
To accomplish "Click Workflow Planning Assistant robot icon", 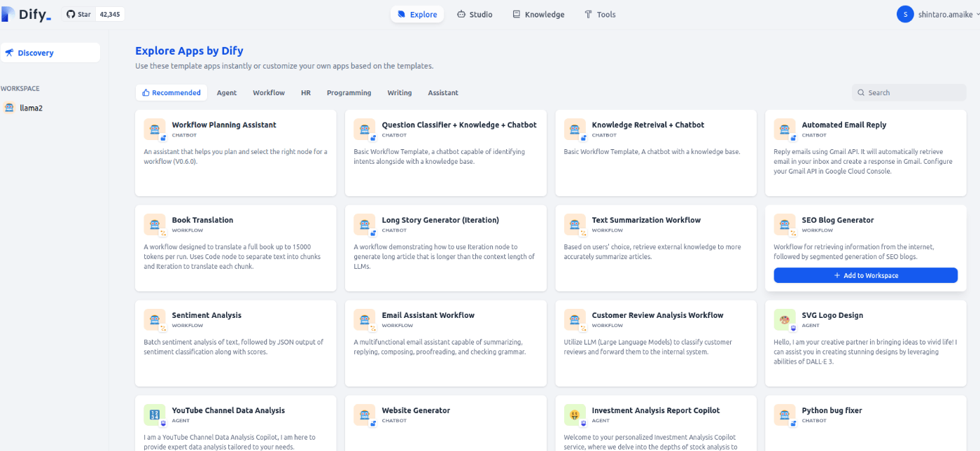I will (155, 130).
